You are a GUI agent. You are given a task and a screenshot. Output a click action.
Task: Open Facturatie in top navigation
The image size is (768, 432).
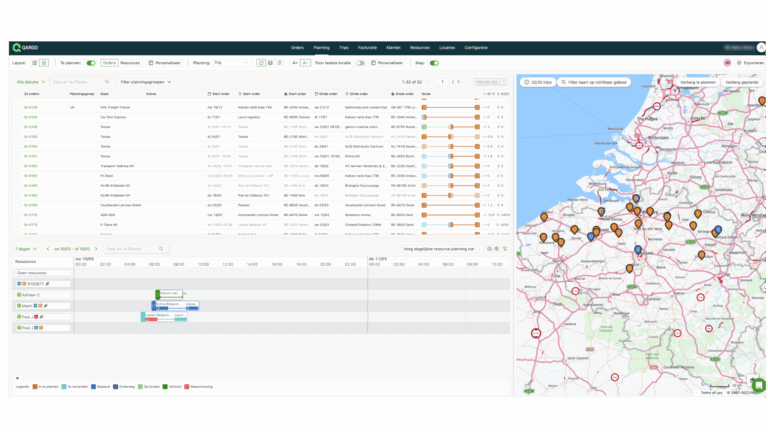(x=367, y=48)
